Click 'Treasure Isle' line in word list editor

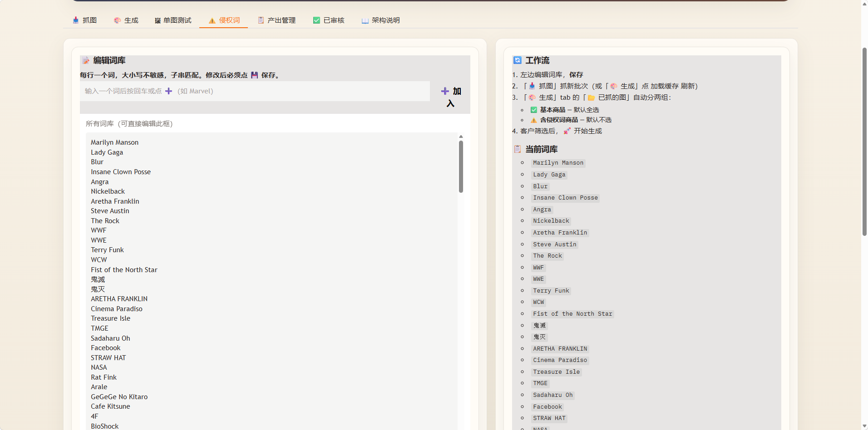pos(110,318)
